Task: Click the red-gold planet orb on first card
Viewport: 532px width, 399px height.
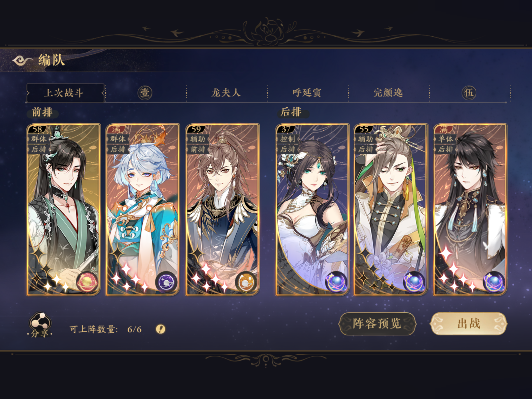Action: [x=87, y=282]
